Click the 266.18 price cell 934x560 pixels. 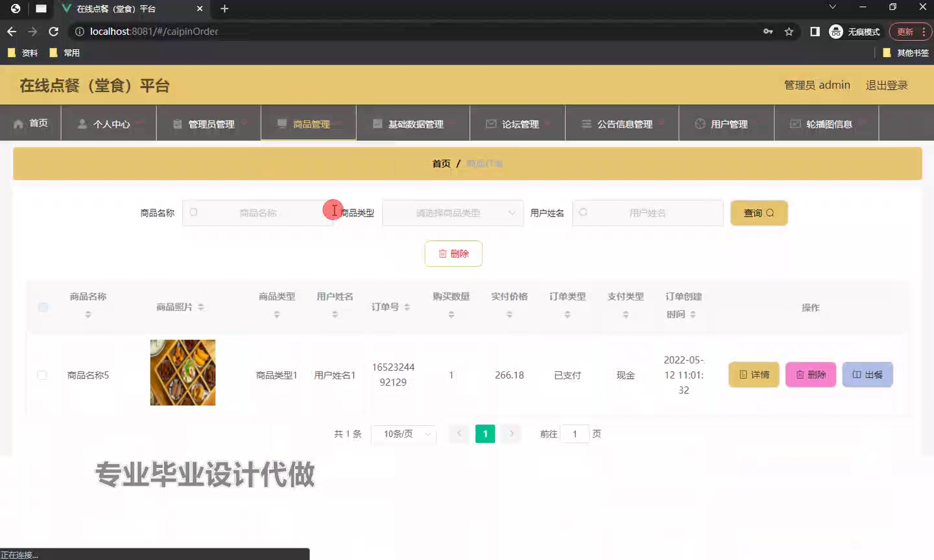point(509,375)
